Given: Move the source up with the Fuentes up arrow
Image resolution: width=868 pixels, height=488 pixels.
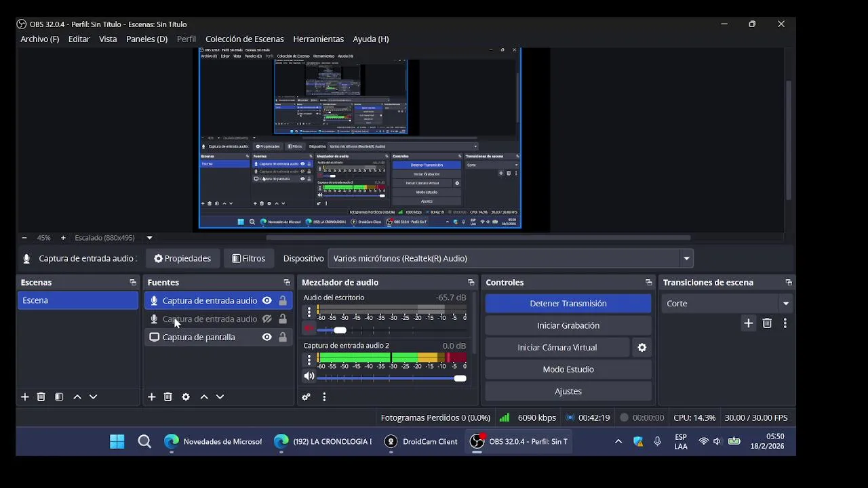Looking at the screenshot, I should pos(204,397).
